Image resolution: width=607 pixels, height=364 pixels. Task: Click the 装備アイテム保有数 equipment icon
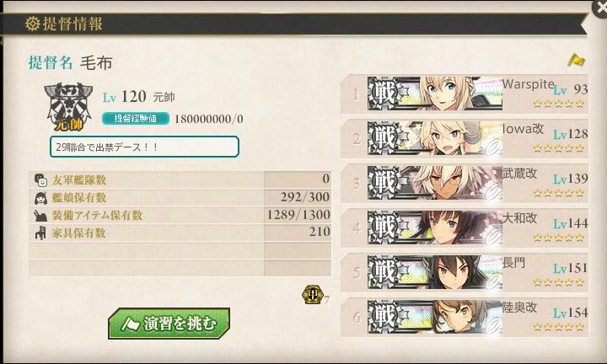coord(40,216)
